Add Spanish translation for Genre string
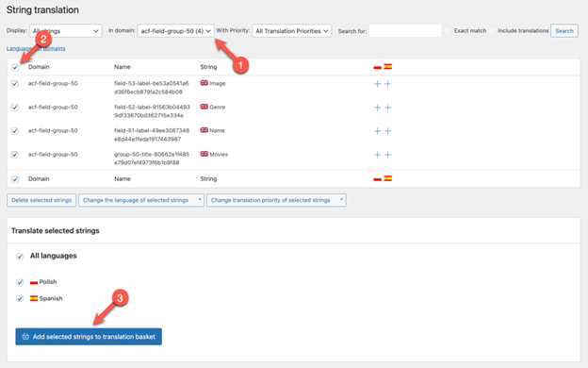 387,108
